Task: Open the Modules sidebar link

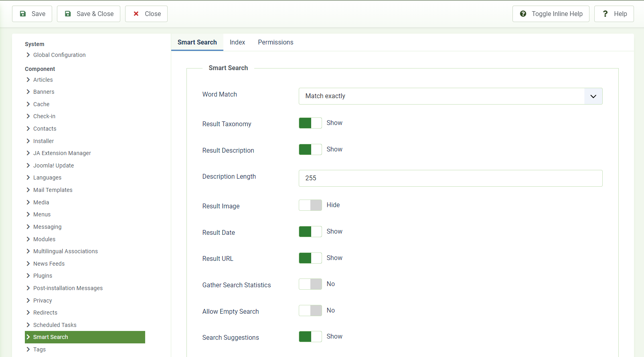Action: pos(44,239)
